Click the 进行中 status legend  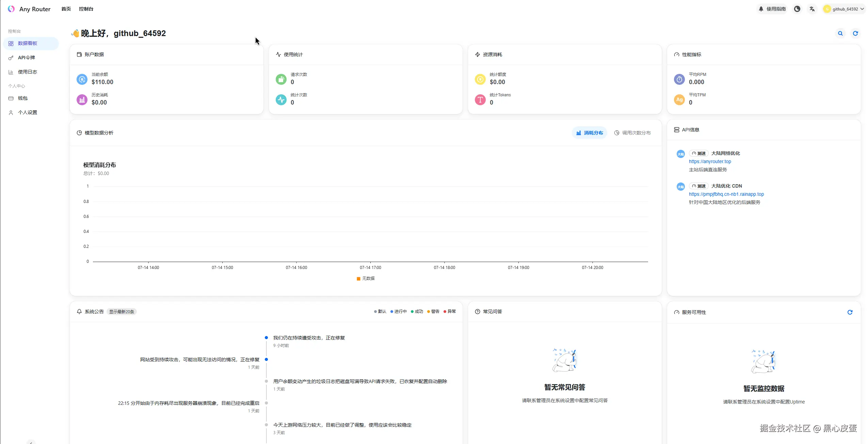(x=398, y=312)
